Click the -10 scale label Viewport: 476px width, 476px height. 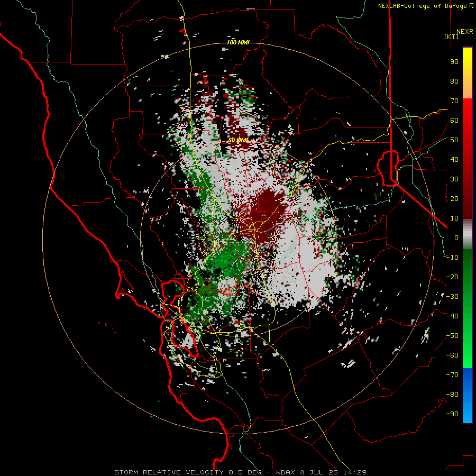click(452, 258)
